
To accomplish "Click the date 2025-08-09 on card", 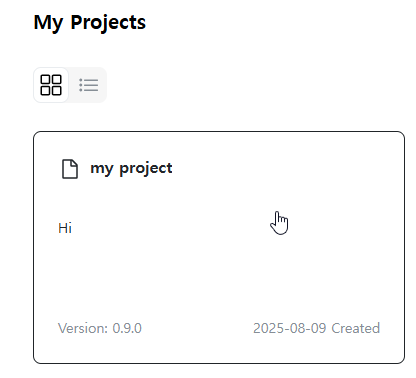I will click(289, 328).
